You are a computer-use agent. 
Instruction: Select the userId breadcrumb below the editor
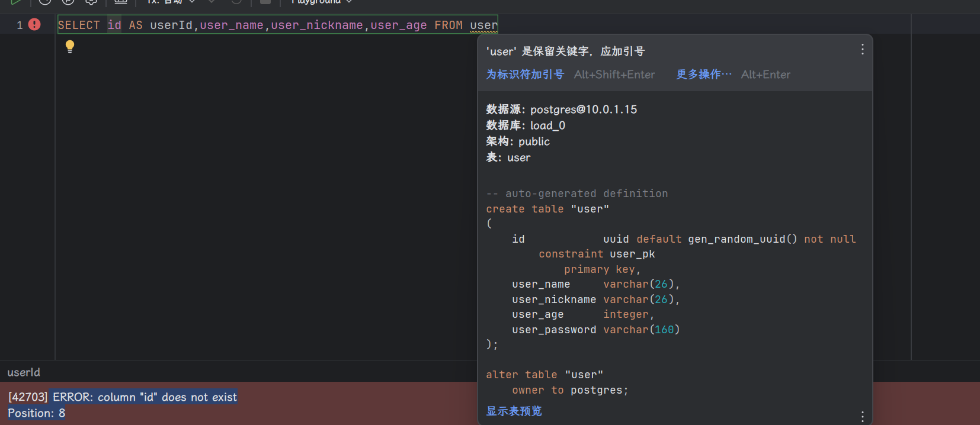[x=24, y=372]
